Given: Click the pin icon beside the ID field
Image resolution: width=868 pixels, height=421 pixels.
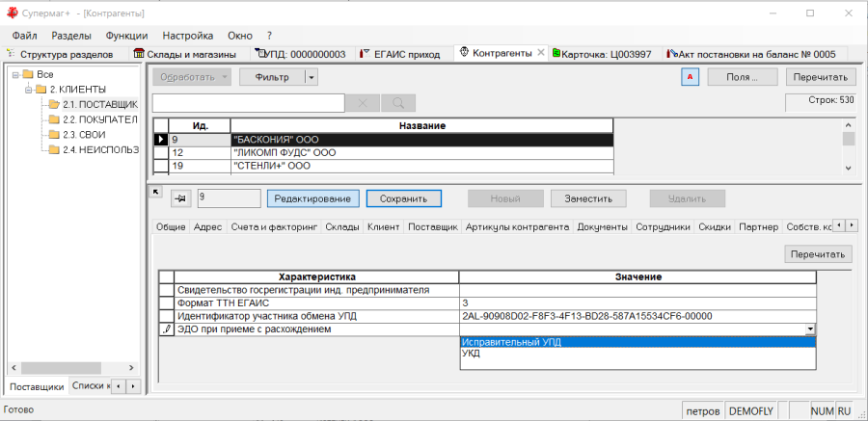Looking at the screenshot, I should [180, 199].
